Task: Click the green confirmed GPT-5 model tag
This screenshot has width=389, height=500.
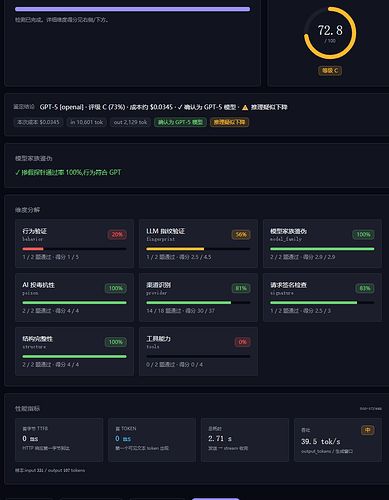Action: coord(180,122)
